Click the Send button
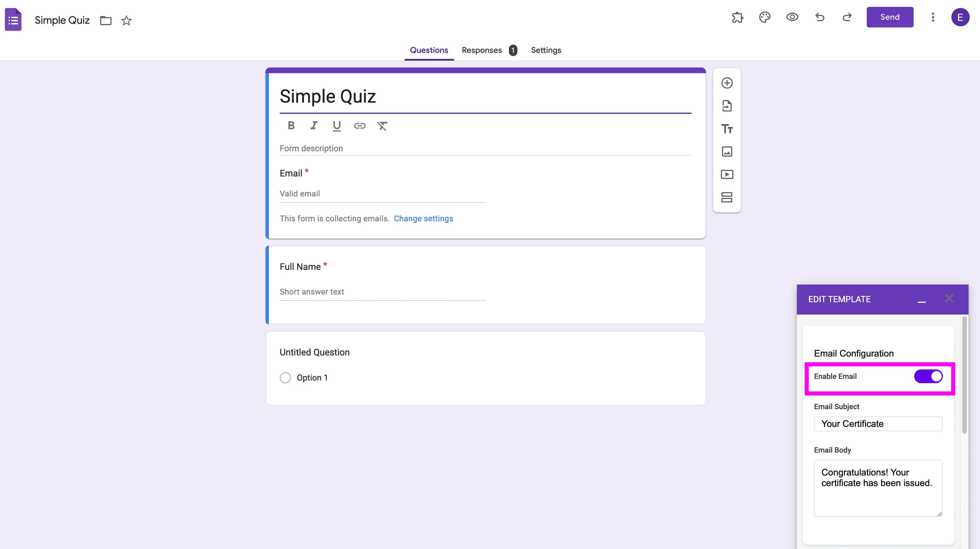Screen dimensions: 980x549 tap(889, 17)
